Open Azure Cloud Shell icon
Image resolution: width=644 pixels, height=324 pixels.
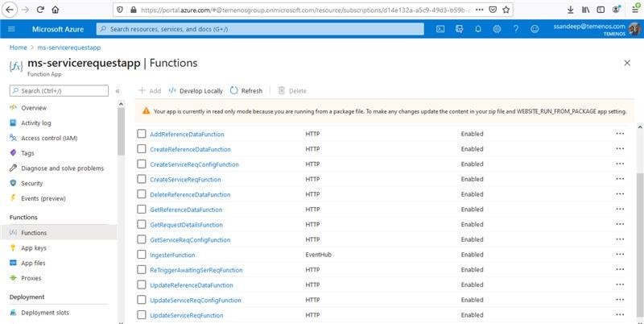point(440,29)
